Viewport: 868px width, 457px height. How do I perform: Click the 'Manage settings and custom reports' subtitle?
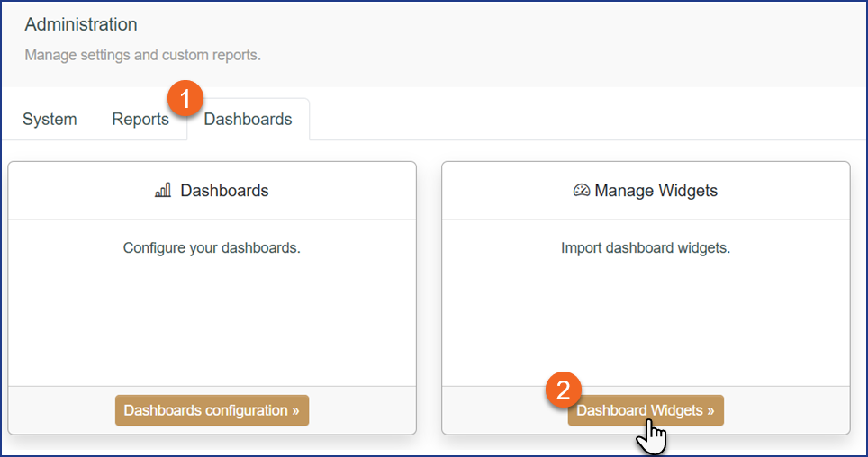(x=142, y=56)
